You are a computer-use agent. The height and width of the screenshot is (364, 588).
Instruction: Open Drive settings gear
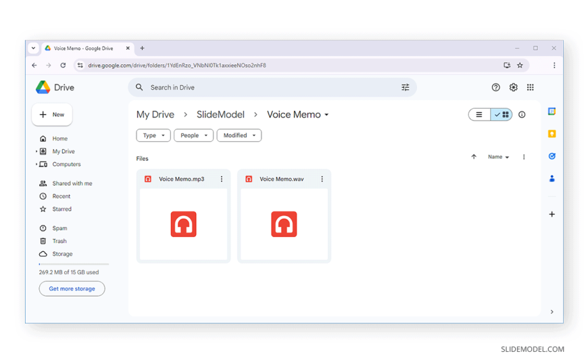(513, 87)
